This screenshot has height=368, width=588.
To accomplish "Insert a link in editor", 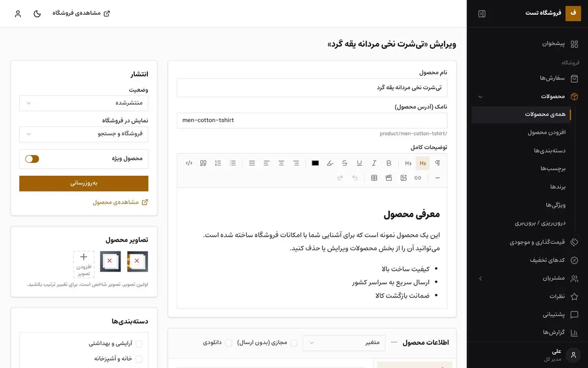I will pyautogui.click(x=418, y=178).
